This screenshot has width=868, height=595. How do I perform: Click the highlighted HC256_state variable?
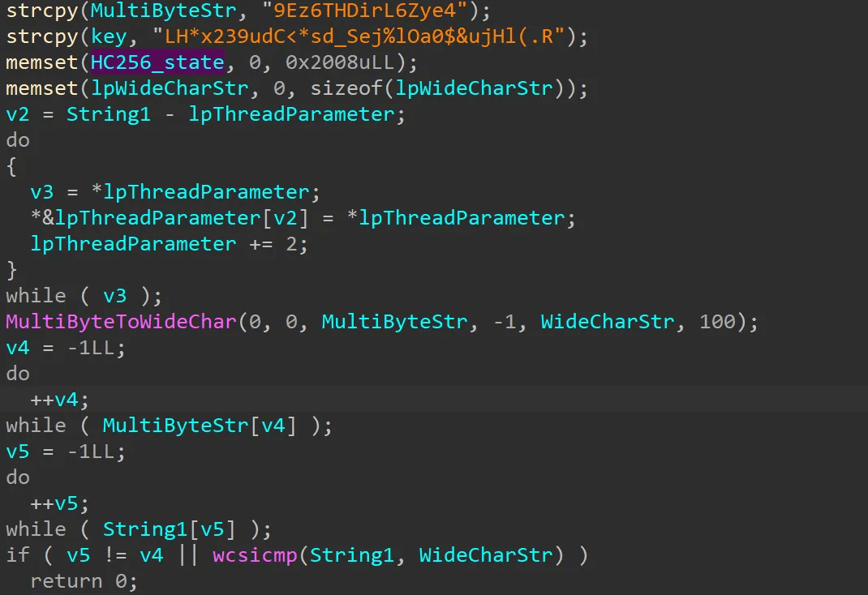click(x=157, y=62)
